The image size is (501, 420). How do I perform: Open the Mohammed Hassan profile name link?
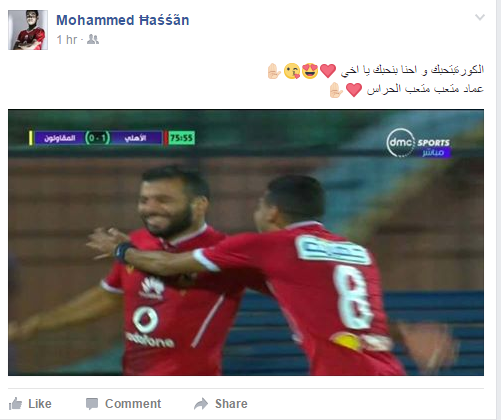[123, 20]
